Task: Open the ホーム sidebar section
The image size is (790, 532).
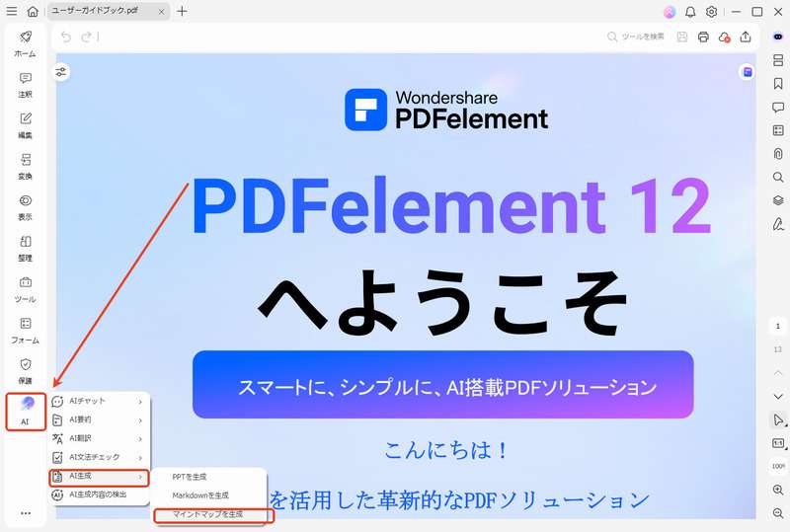Action: [x=26, y=43]
